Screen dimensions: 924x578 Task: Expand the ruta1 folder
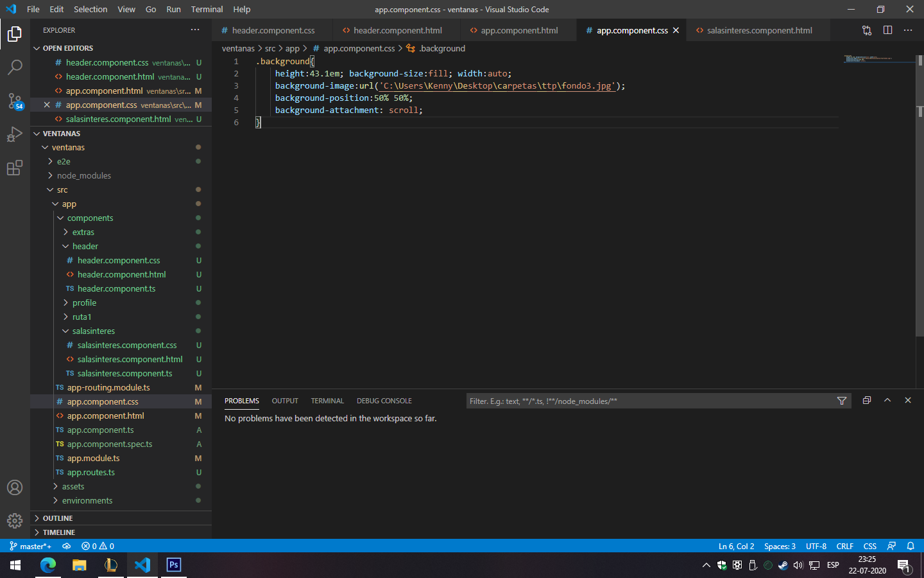click(81, 317)
